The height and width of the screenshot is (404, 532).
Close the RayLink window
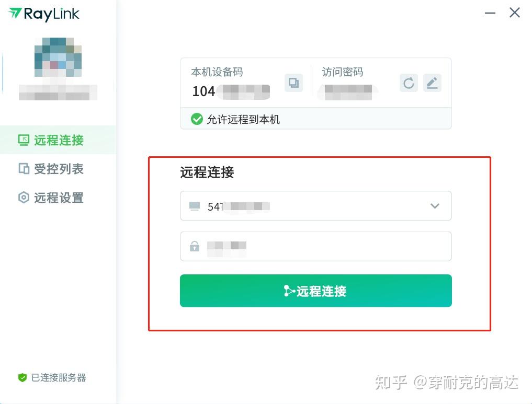pos(515,13)
